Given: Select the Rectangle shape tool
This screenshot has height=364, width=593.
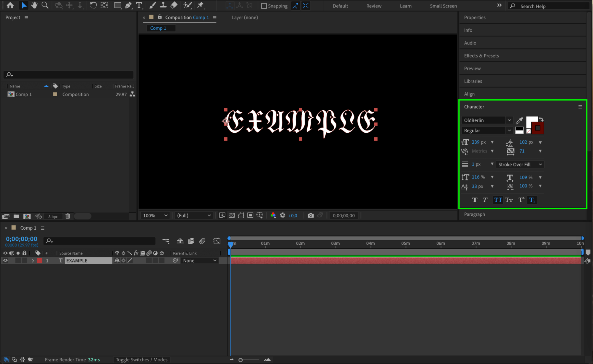Looking at the screenshot, I should [117, 5].
